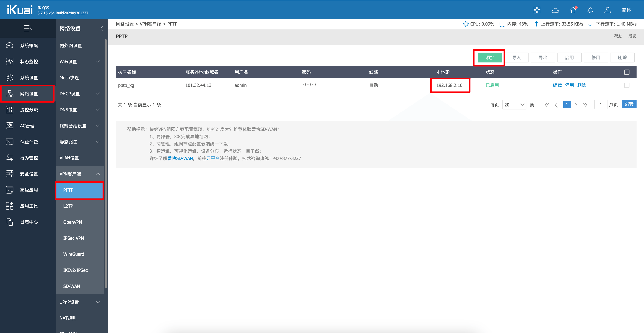Collapse the sidebar using the hamburger icon
Screen dimensions: 644x333
(28, 28)
